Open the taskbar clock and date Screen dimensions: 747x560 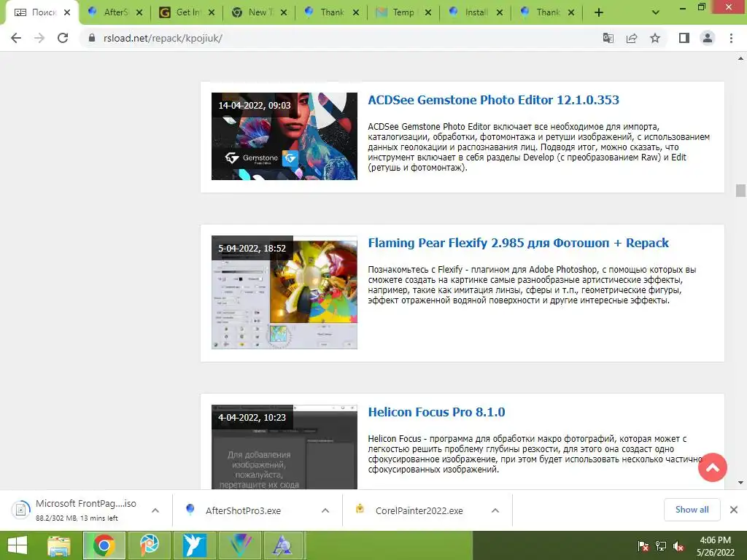pos(715,546)
